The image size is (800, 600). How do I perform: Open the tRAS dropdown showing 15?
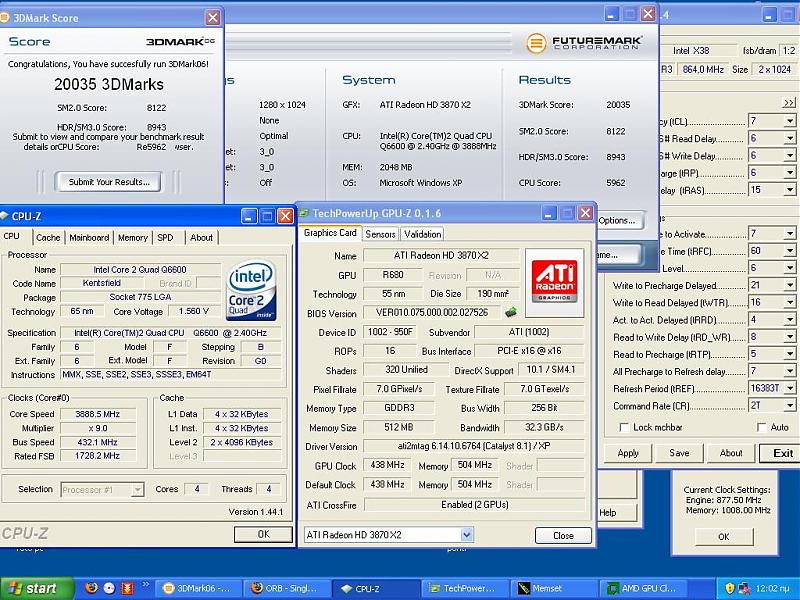click(x=790, y=190)
